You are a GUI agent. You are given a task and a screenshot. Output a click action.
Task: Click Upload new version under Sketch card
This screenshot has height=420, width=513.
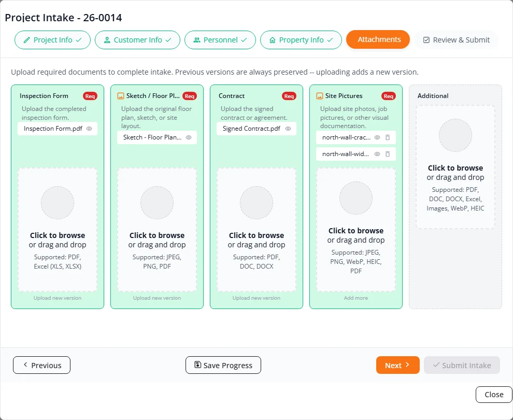[157, 298]
